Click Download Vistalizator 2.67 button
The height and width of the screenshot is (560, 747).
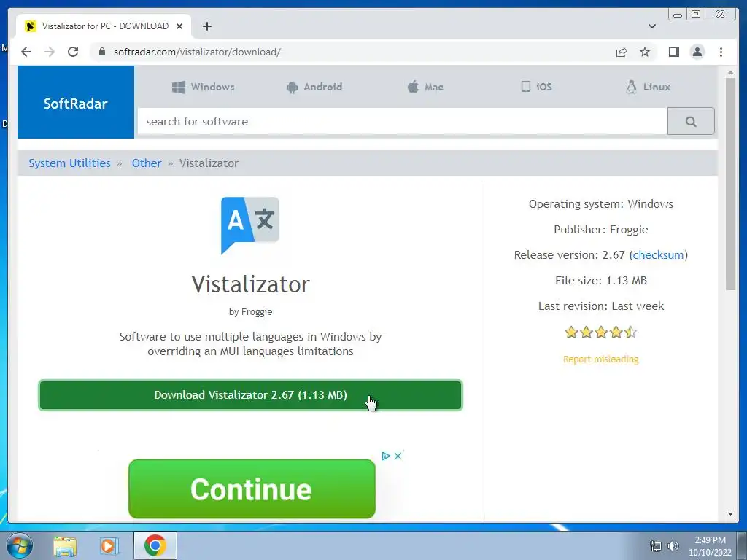(250, 395)
